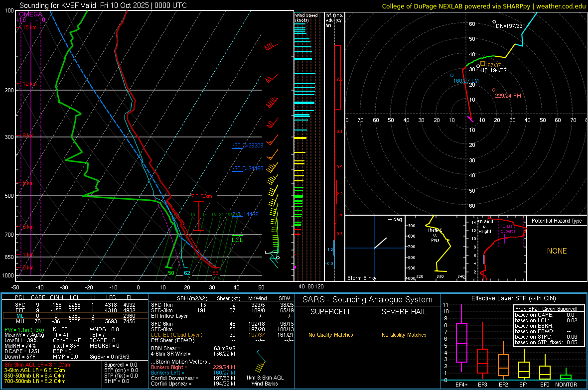Click the magenta OMEGA label
This screenshot has width=588, height=390.
click(31, 14)
